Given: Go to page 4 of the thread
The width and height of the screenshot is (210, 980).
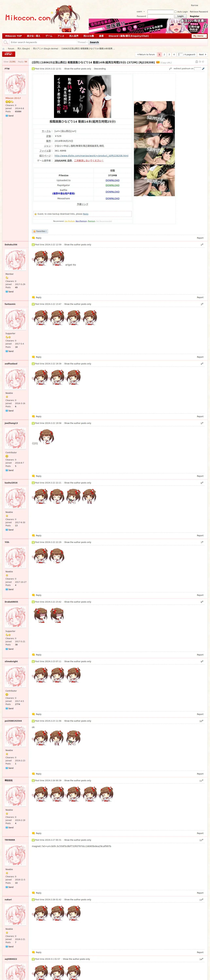Looking at the screenshot, I should point(174,55).
